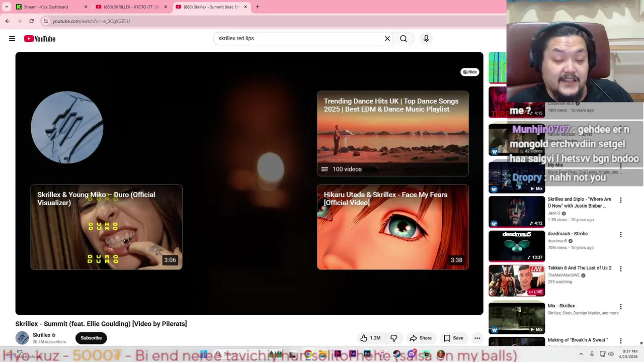This screenshot has width=644, height=362.
Task: Click the Tekken 8 live thumbnail
Action: pyautogui.click(x=517, y=281)
